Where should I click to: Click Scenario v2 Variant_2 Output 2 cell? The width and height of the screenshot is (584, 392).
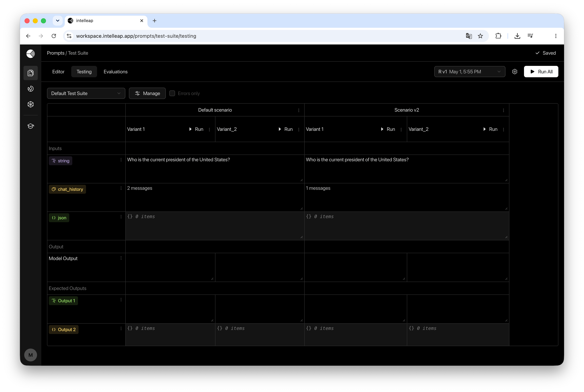(x=458, y=335)
